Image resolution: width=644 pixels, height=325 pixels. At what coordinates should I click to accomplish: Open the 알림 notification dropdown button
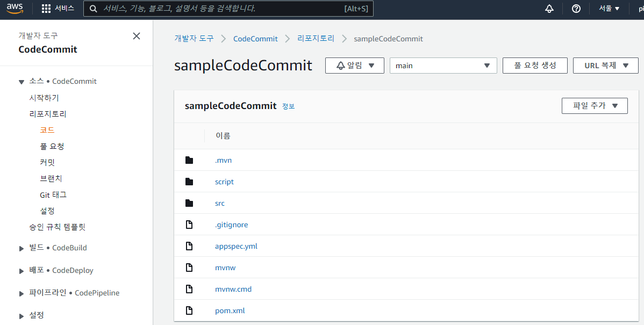pos(354,66)
